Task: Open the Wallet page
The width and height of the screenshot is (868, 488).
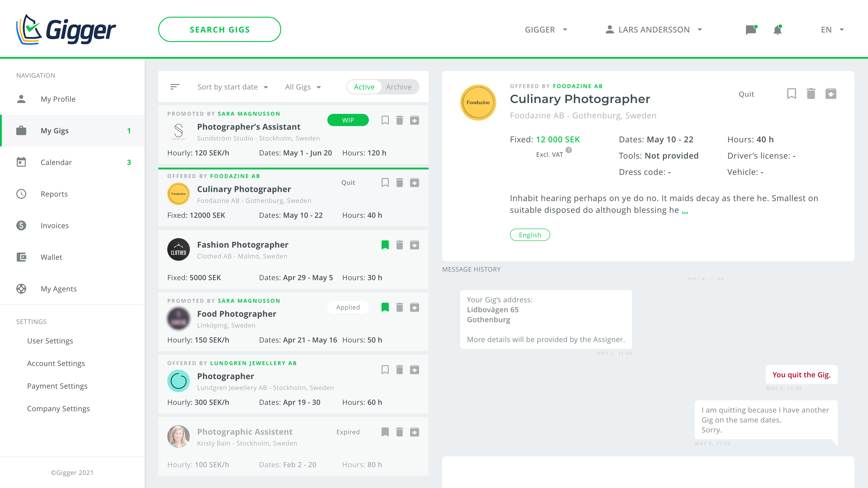Action: 72,257
